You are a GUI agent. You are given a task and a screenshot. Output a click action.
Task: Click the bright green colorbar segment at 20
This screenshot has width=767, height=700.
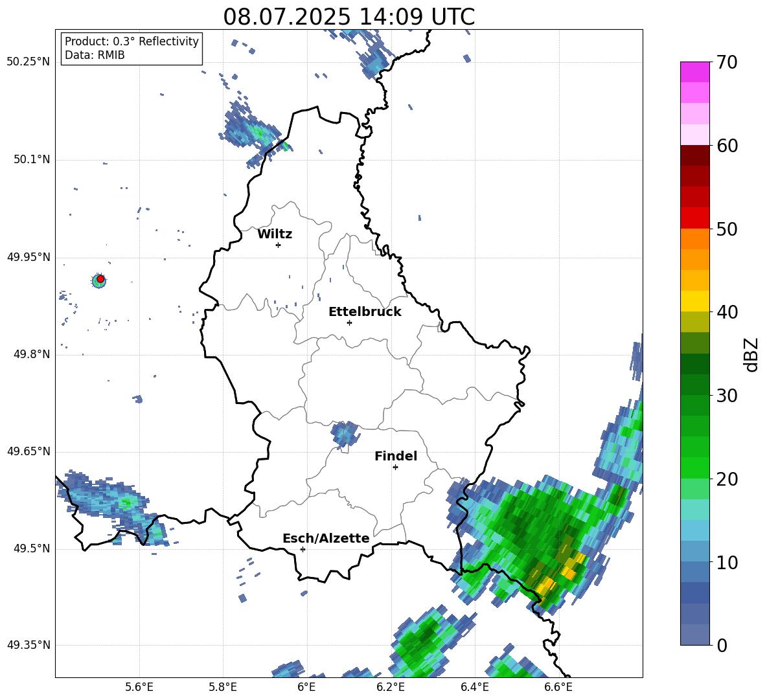[x=694, y=468]
